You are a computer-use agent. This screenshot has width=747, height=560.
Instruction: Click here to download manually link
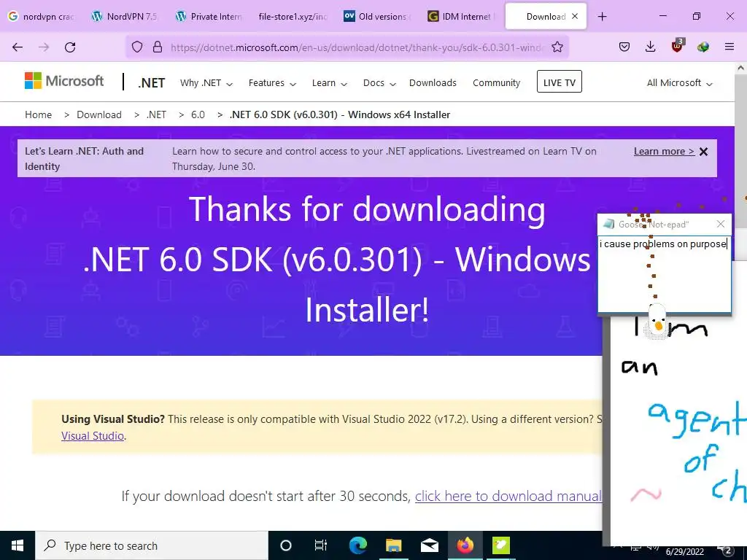(x=508, y=496)
